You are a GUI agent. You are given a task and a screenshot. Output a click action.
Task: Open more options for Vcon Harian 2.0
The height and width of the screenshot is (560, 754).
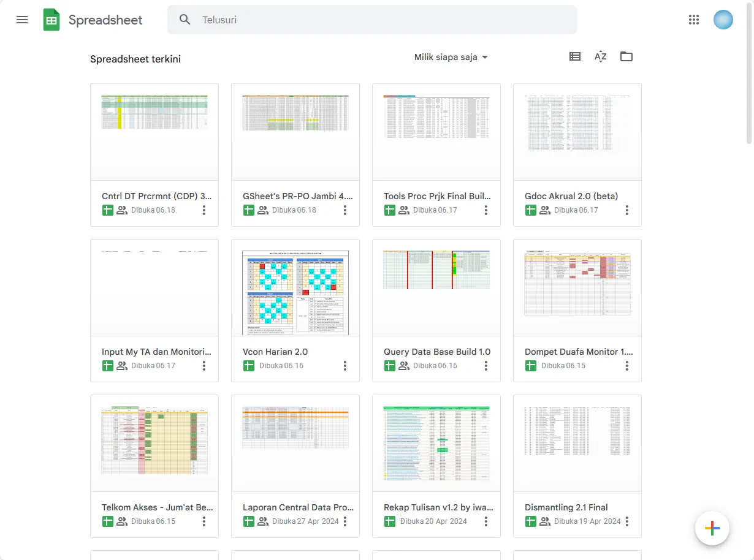coord(345,366)
